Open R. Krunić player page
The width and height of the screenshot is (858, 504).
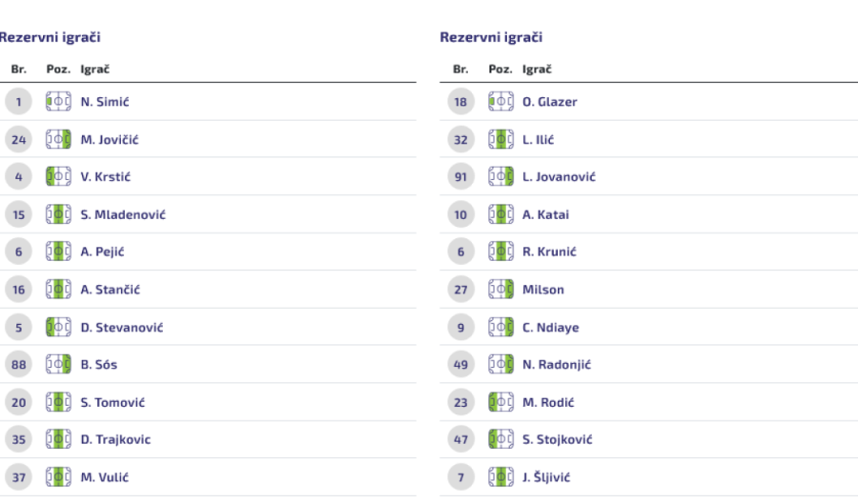click(549, 252)
